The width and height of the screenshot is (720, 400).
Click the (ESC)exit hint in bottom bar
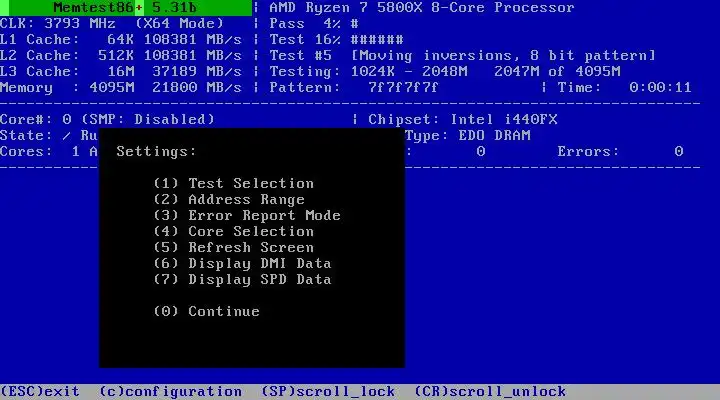point(40,392)
